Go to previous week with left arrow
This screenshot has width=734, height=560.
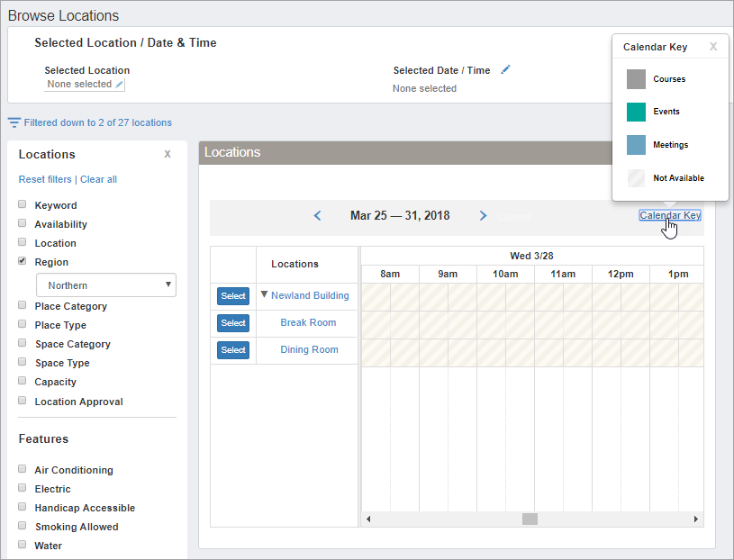pos(317,216)
